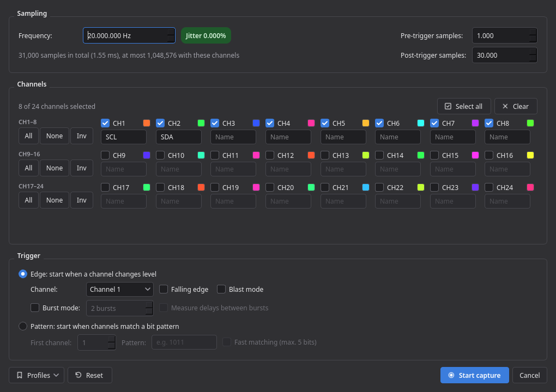Click All for CH1–8 group
The image size is (556, 392).
point(29,136)
